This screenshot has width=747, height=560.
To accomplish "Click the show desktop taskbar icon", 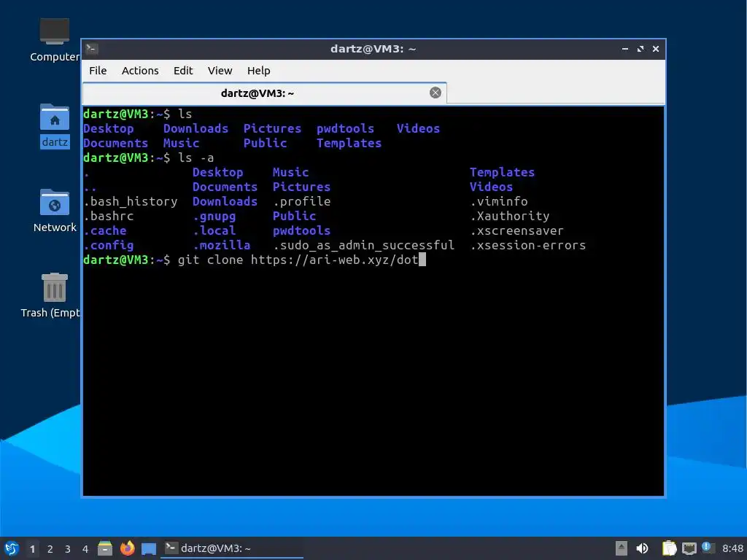I will coord(149,549).
